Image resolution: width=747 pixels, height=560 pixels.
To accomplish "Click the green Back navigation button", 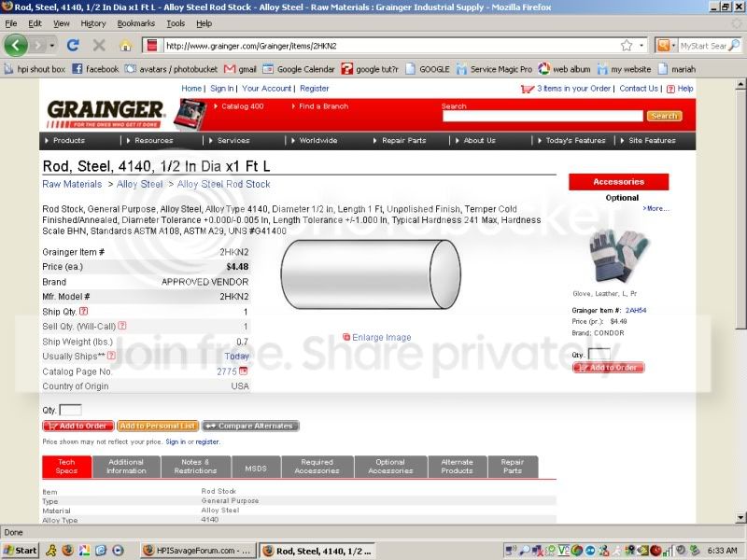I will click(16, 46).
